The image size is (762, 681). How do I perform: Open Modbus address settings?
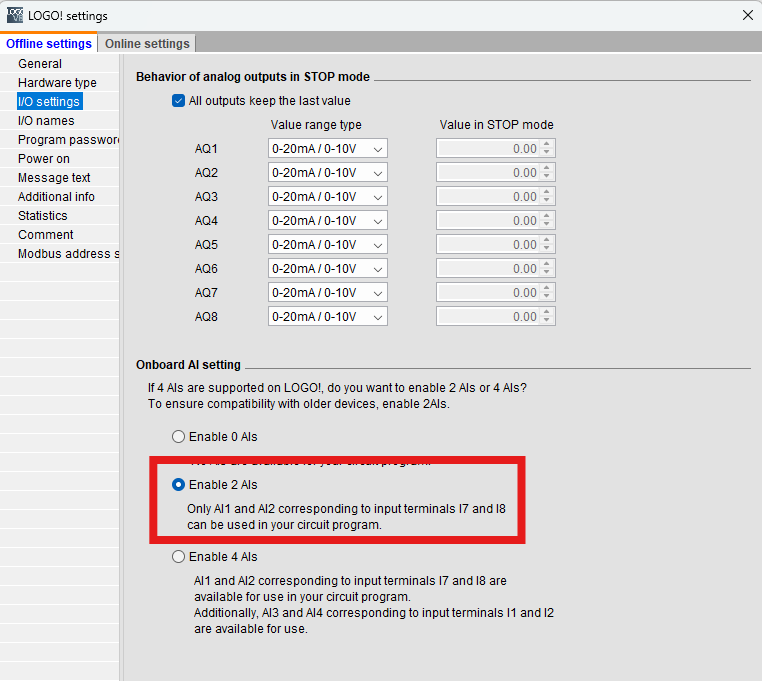coord(68,253)
